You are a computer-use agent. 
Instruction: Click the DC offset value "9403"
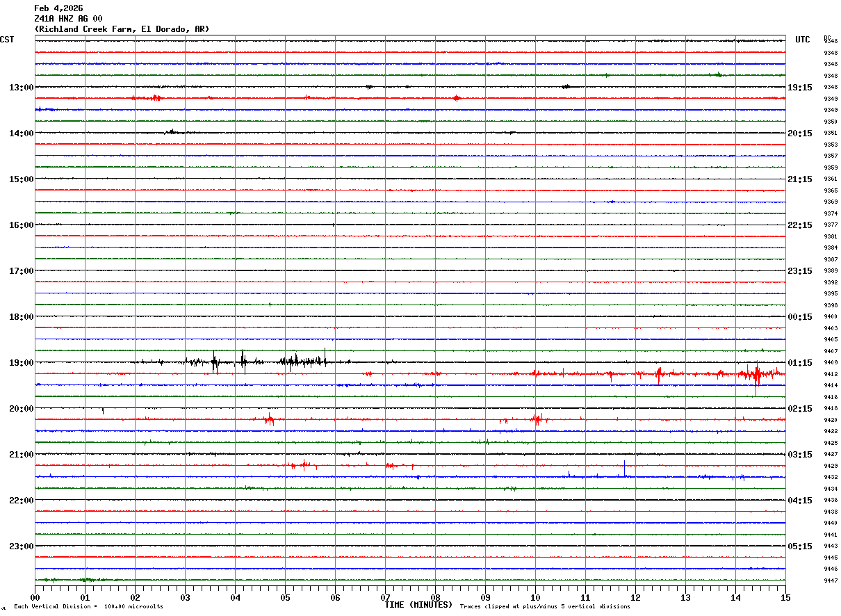coord(831,328)
